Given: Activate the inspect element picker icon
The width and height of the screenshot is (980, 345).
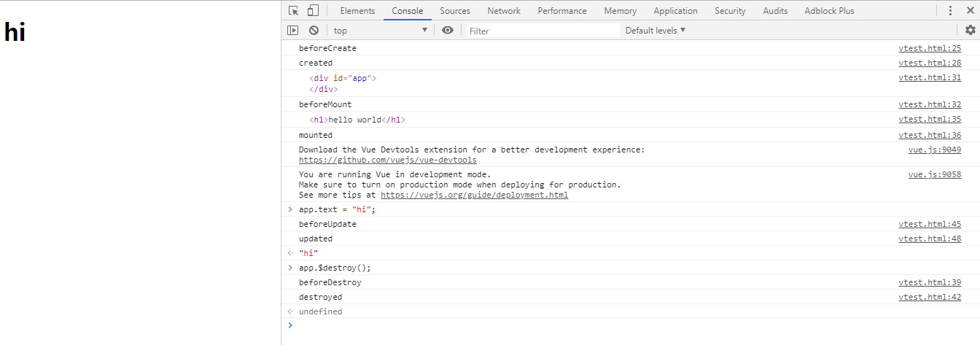Looking at the screenshot, I should tap(294, 10).
